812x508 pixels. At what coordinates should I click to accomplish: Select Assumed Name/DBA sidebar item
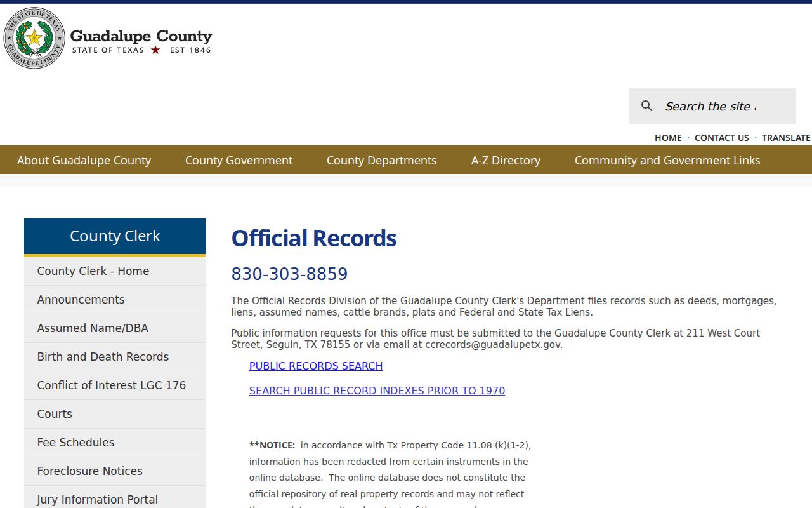[115, 328]
